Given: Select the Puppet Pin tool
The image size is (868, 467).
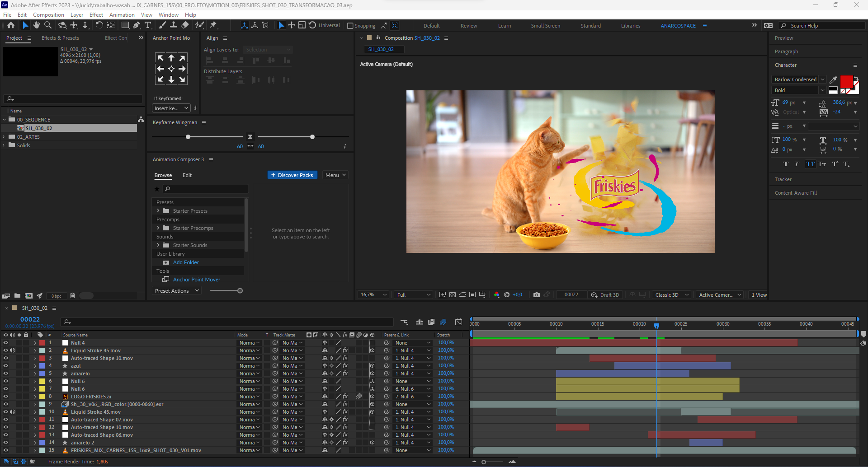Looking at the screenshot, I should (x=213, y=25).
